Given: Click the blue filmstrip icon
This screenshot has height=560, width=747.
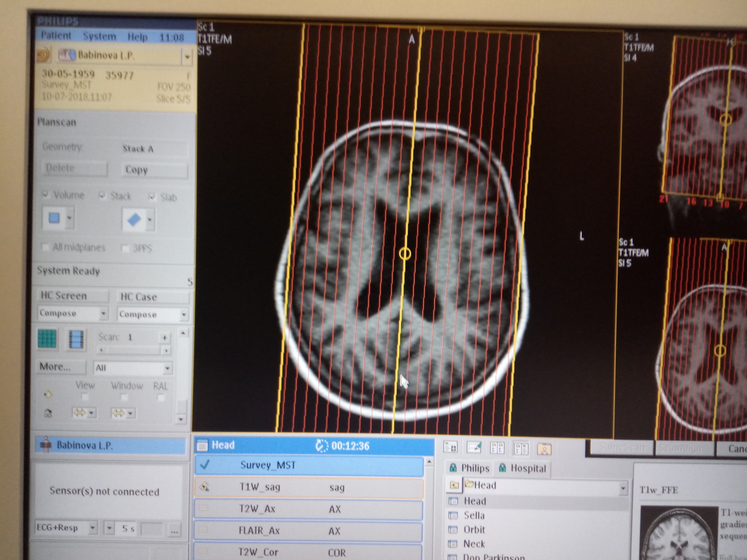Looking at the screenshot, I should coord(76,339).
